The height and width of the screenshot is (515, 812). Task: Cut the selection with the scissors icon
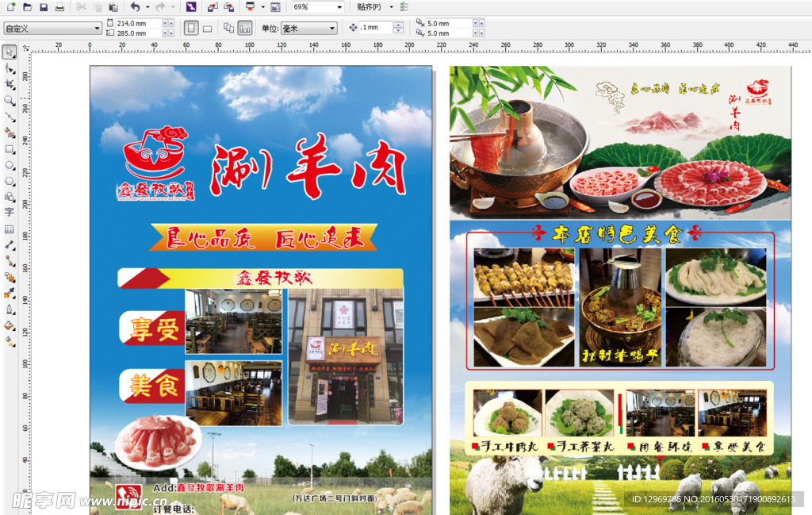point(82,6)
